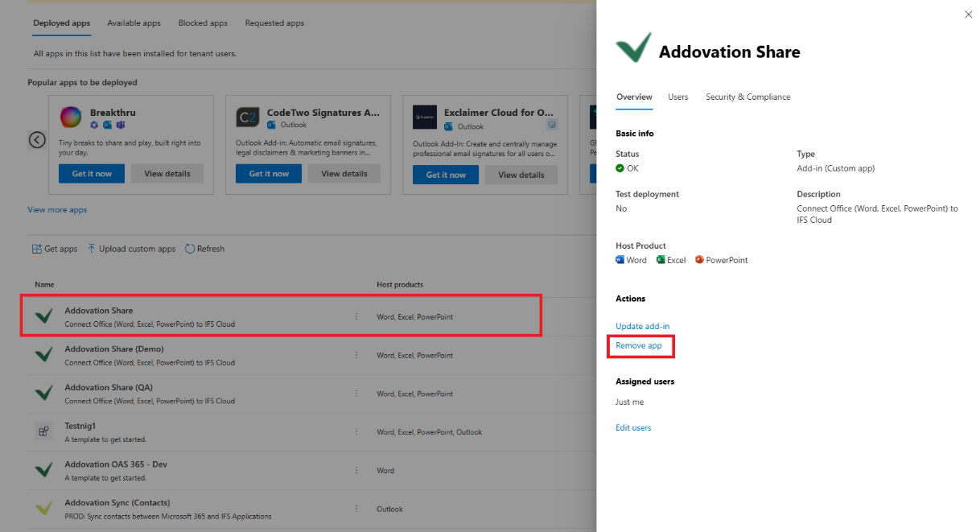Click Upload custom apps in toolbar

[x=131, y=249]
